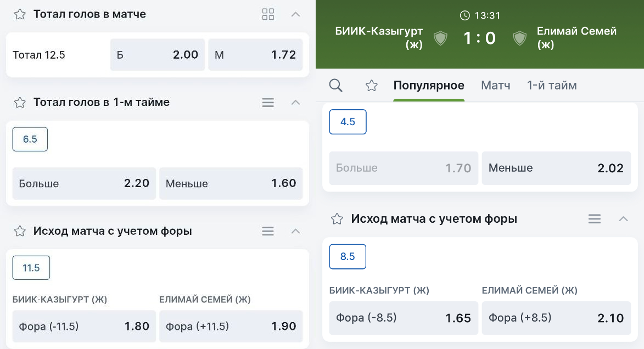Open list view for "Тотал голов в 1-м тайме"
This screenshot has width=644, height=349.
[x=268, y=102]
